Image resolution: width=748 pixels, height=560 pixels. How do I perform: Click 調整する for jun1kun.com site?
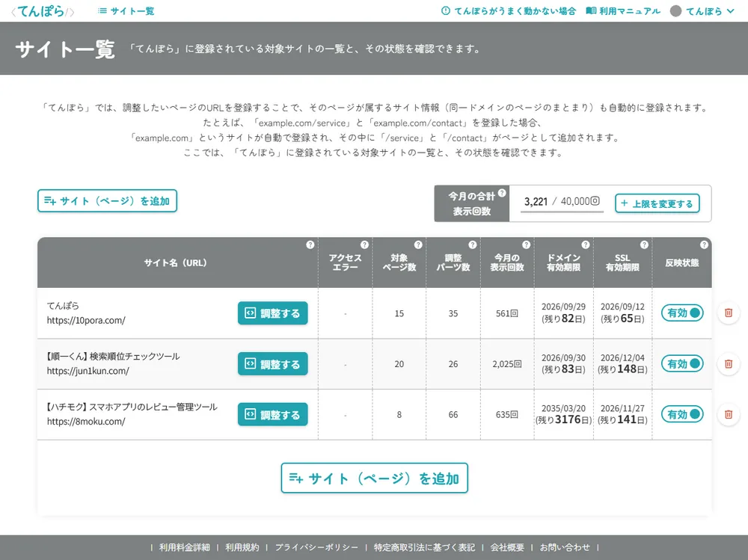coord(273,364)
